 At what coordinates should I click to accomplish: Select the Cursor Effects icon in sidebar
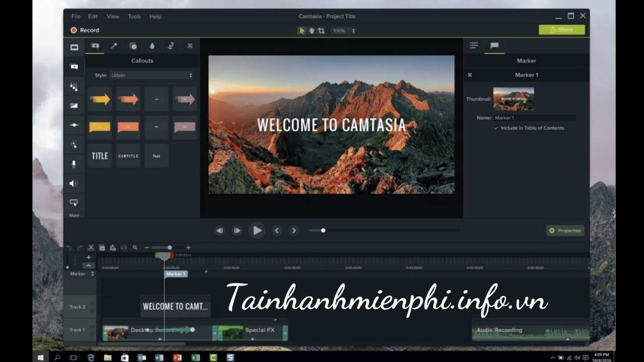(x=74, y=145)
